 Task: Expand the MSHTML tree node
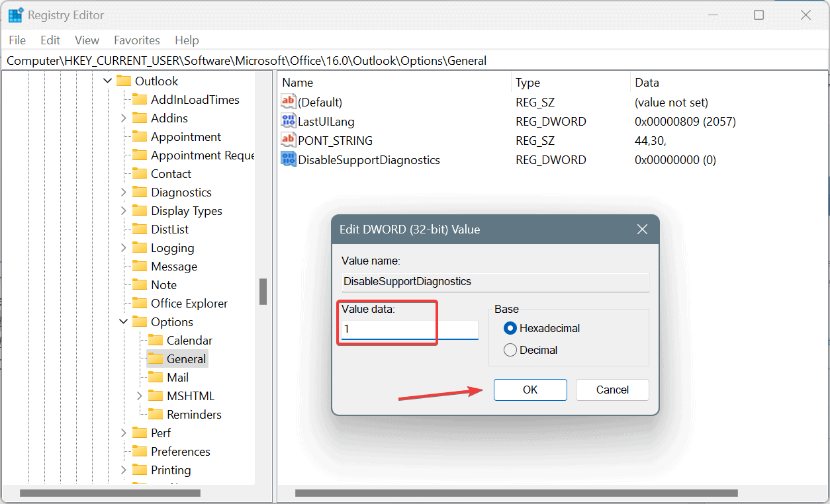pyautogui.click(x=140, y=396)
